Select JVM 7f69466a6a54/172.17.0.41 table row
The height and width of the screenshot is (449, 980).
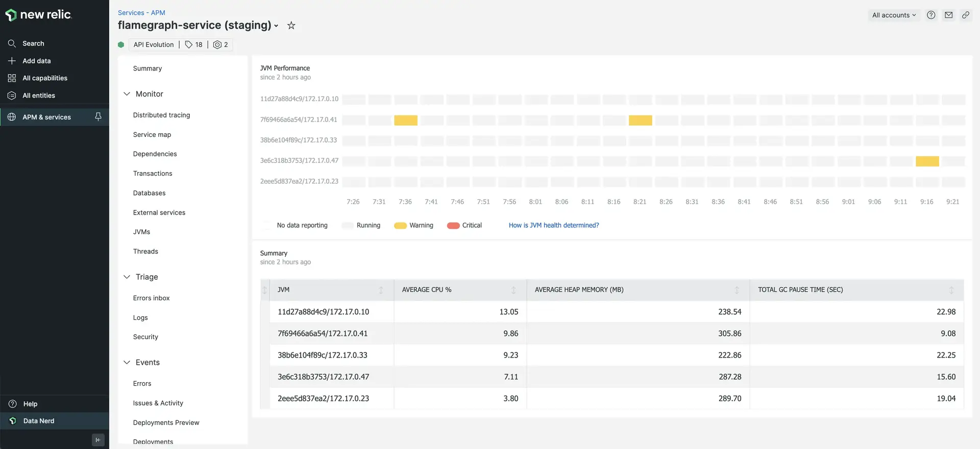[611, 334]
